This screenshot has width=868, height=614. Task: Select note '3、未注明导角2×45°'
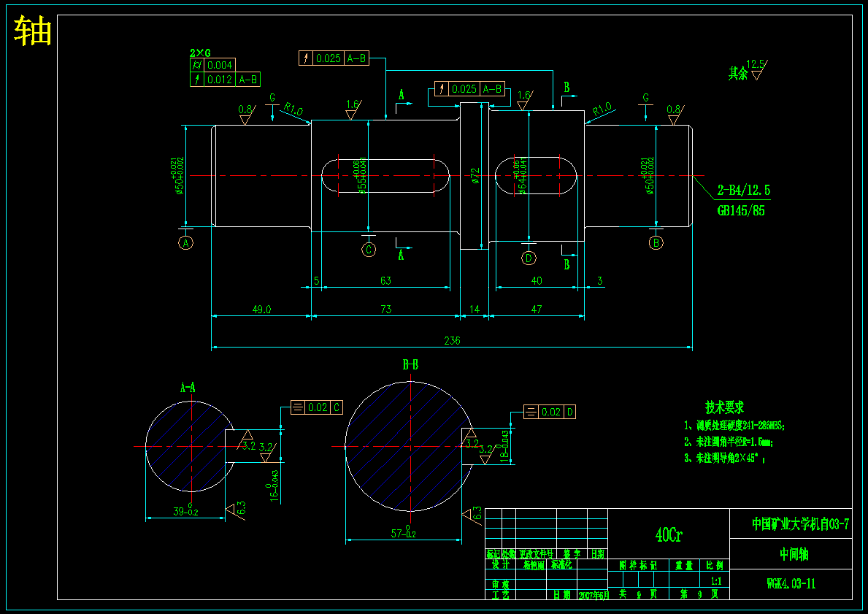coord(725,458)
